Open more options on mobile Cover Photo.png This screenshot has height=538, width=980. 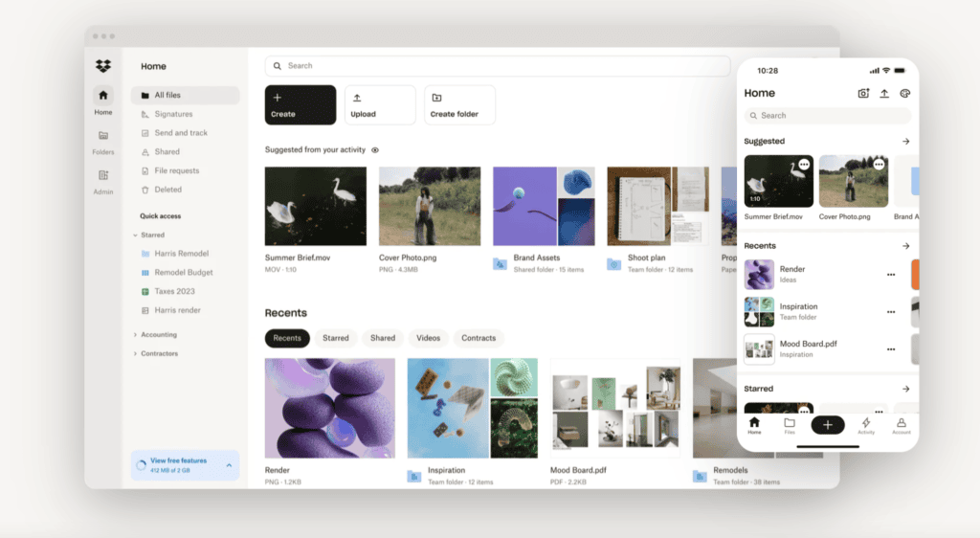[x=879, y=165]
